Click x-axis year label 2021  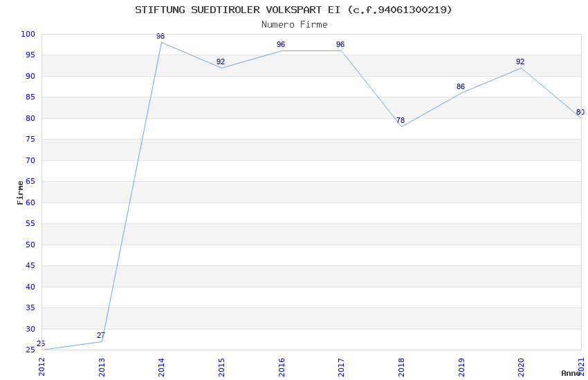click(x=581, y=367)
